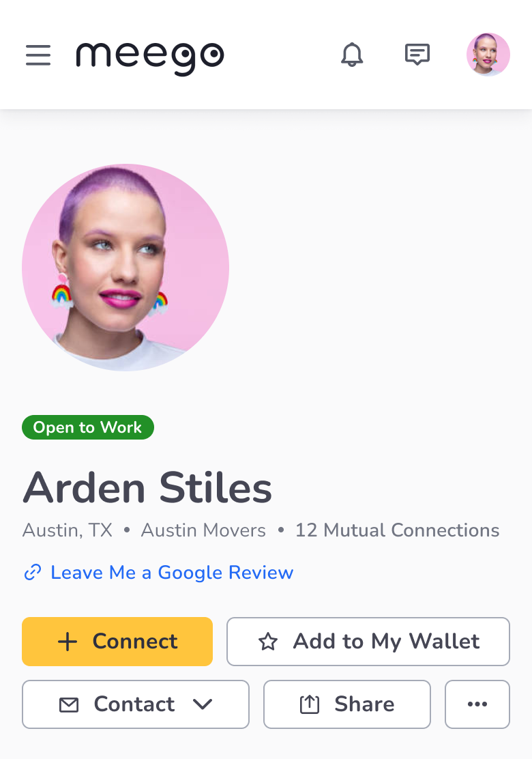Open the hamburger navigation menu
This screenshot has height=759, width=532.
(38, 55)
